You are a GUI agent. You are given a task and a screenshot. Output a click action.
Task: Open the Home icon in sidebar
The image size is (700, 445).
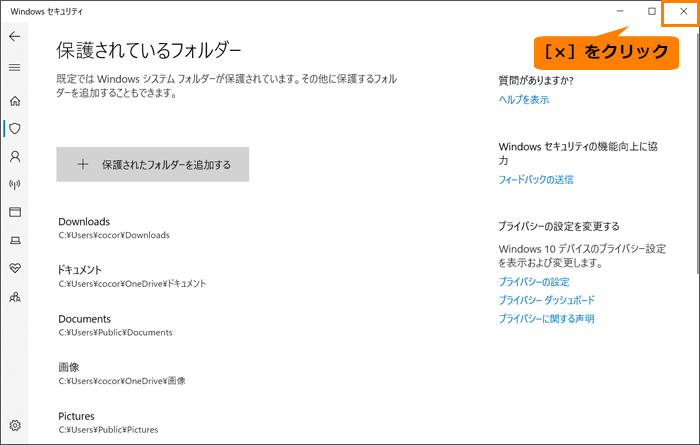click(15, 101)
